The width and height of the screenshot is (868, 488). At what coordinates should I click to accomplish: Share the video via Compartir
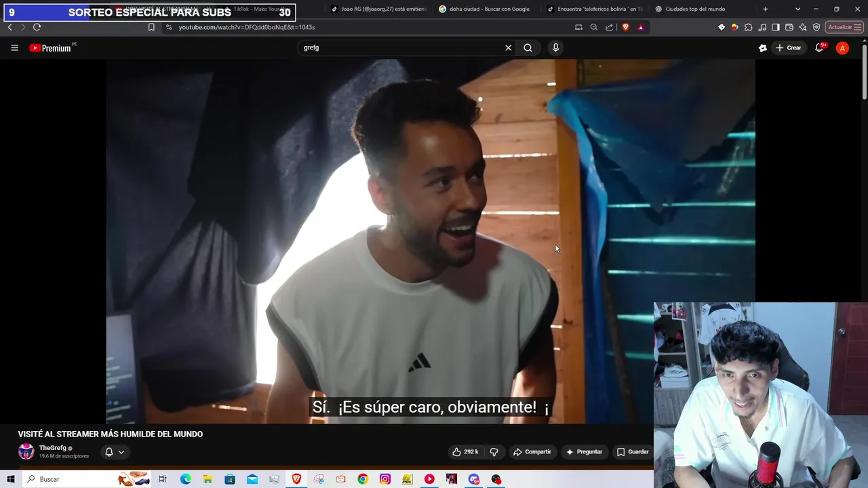point(532,452)
